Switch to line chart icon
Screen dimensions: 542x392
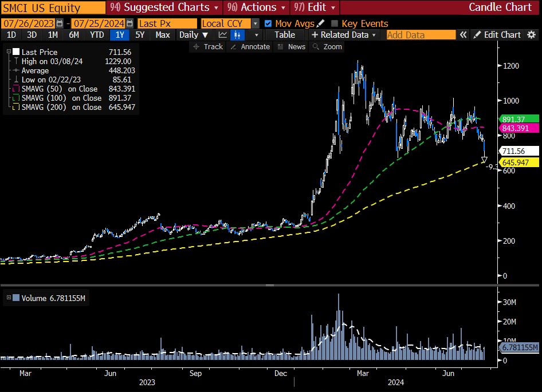[223, 35]
